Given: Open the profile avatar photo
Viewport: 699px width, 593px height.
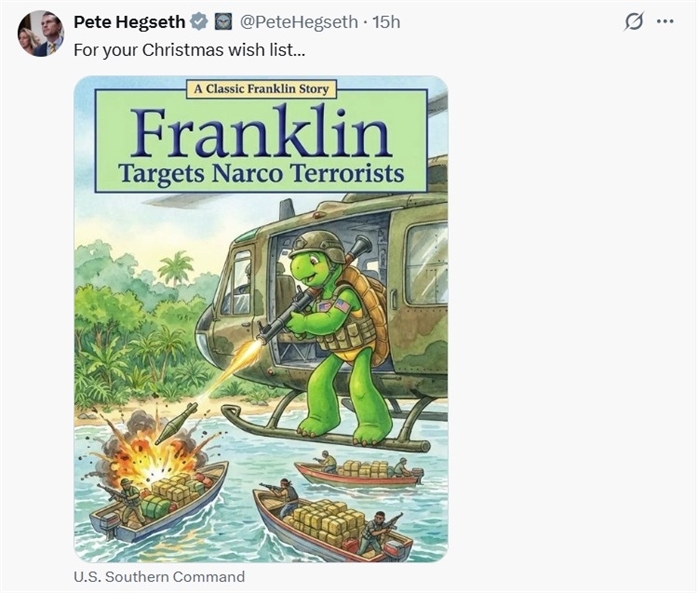Looking at the screenshot, I should coord(41,33).
